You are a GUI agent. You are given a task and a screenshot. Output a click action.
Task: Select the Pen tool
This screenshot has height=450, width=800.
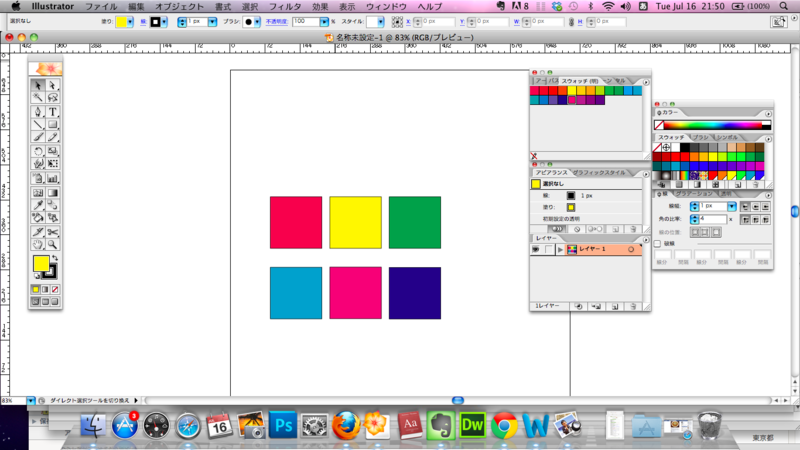coord(38,112)
